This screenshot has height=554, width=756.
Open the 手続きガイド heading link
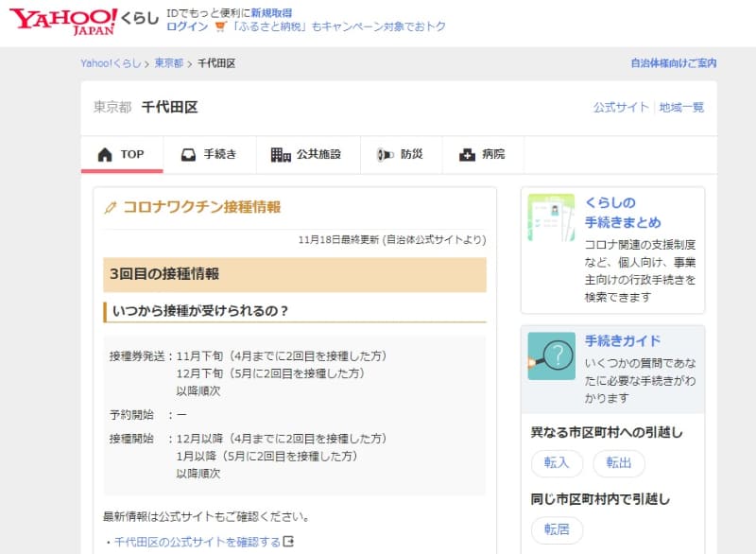623,341
